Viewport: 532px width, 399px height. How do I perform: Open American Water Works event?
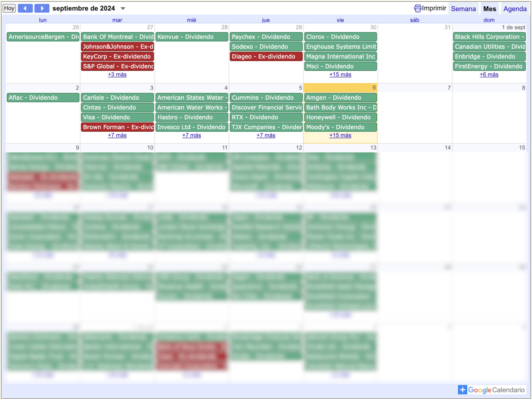point(192,108)
